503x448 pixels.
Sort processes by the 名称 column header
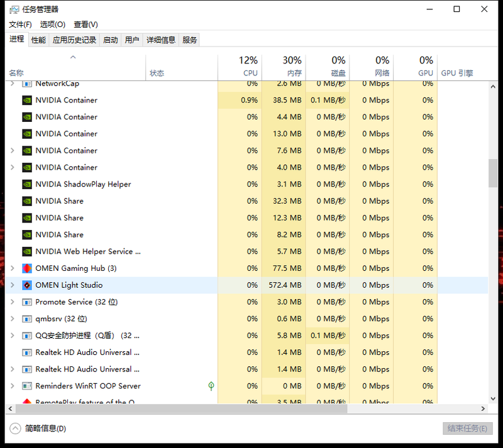75,67
